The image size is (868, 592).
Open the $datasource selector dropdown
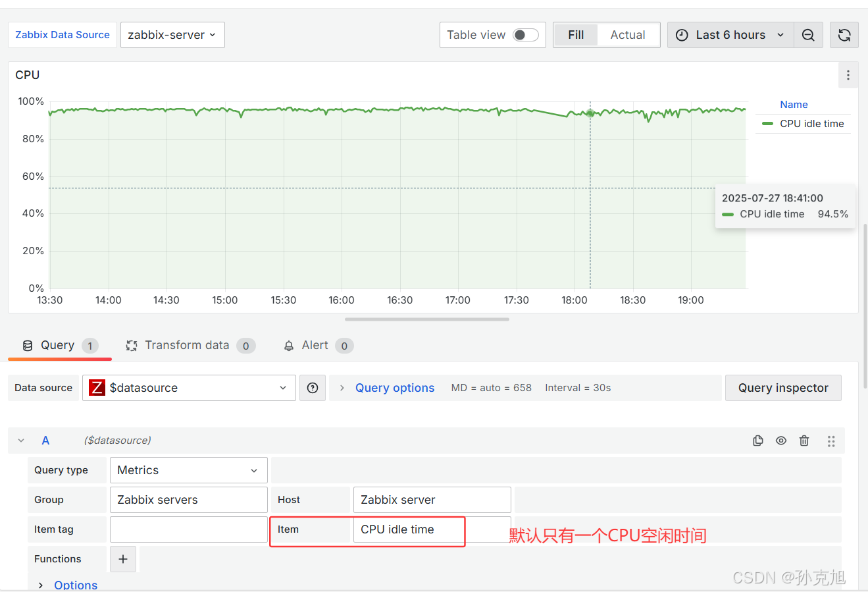(189, 388)
